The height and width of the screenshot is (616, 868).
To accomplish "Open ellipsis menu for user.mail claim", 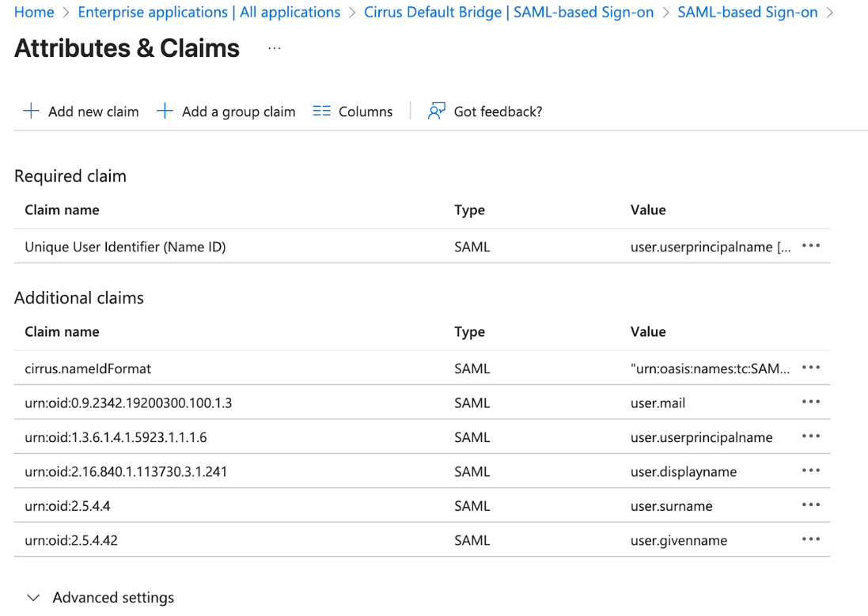I will [x=810, y=402].
